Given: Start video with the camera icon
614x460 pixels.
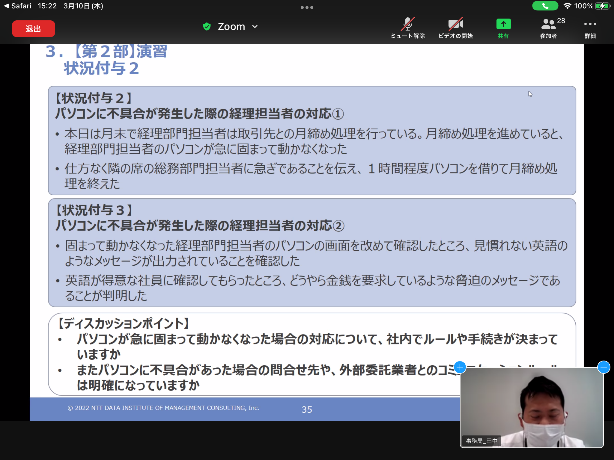Looking at the screenshot, I should click(455, 28).
